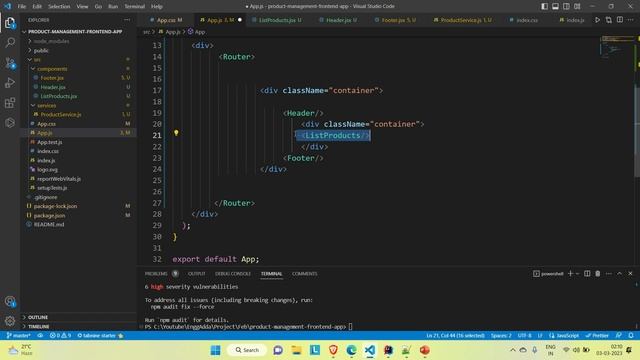Viewport: 640px width, 360px height.
Task: Switch to the PROBLEMS panel tab
Action: (x=156, y=273)
